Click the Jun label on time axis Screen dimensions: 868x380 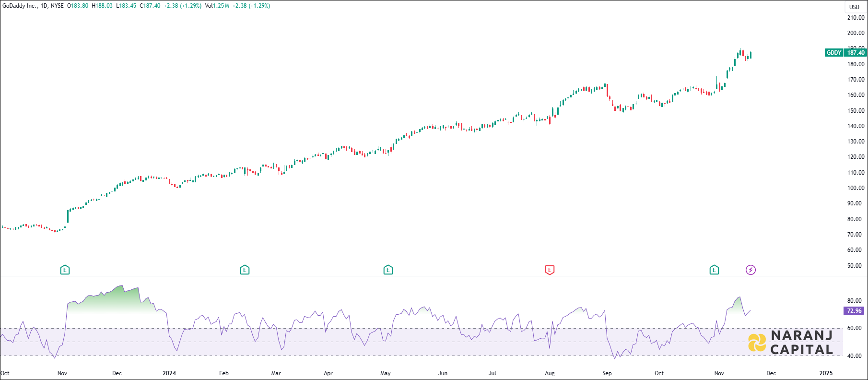(x=443, y=373)
